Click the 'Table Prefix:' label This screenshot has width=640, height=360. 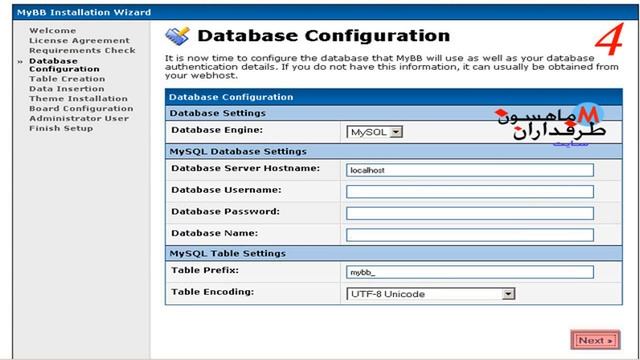(x=205, y=270)
